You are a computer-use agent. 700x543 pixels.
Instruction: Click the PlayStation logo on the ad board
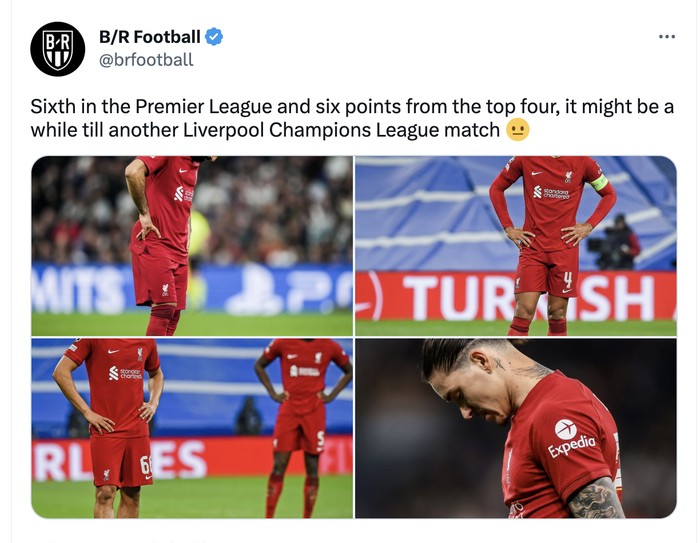[256, 289]
